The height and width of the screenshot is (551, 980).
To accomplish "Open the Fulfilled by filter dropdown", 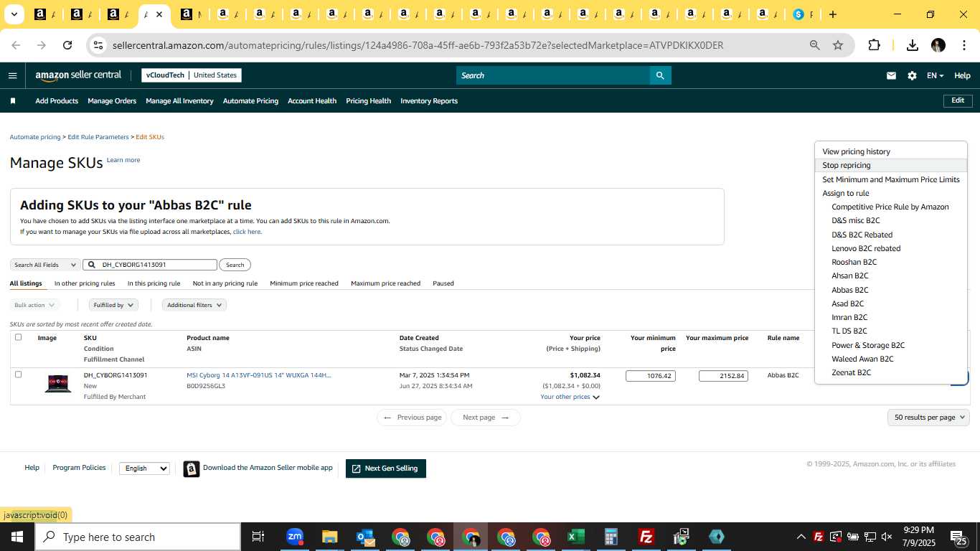I will pyautogui.click(x=113, y=305).
